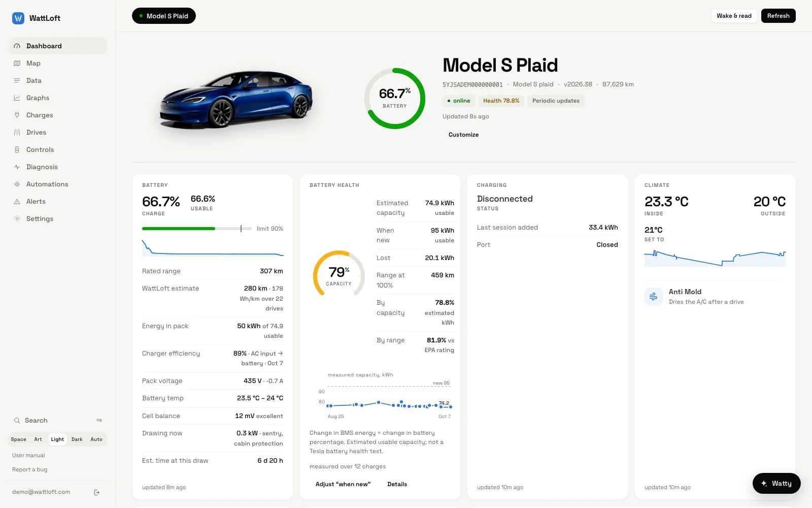Click the Anti Mold airflow icon
Screen dimensions: 812x508
tap(653, 297)
